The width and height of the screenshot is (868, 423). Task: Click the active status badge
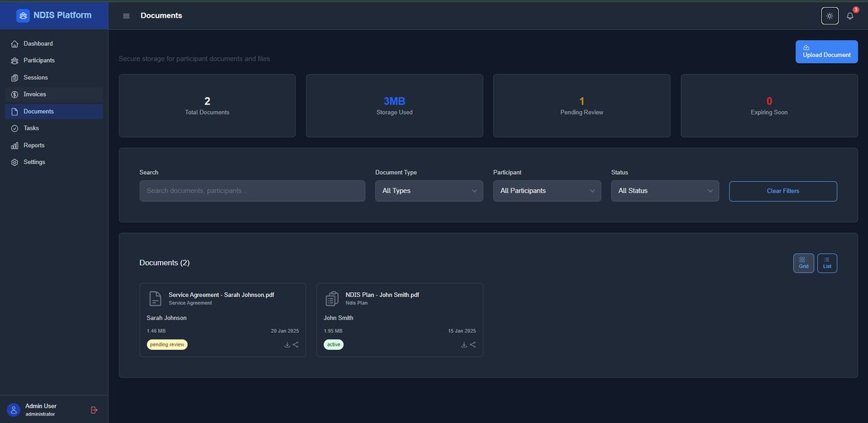(x=334, y=344)
